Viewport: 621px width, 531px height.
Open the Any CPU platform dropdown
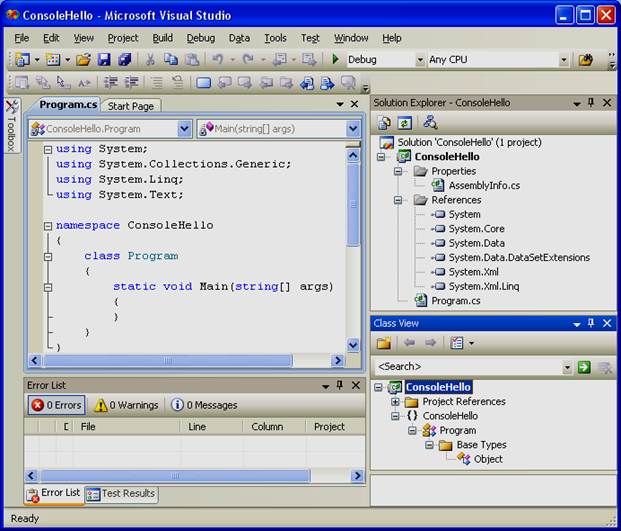(563, 60)
